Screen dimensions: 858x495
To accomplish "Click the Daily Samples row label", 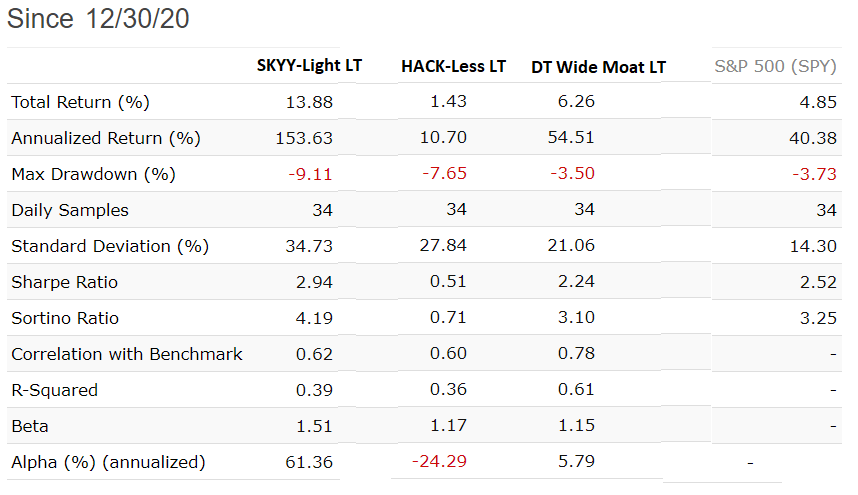I will 70,210.
